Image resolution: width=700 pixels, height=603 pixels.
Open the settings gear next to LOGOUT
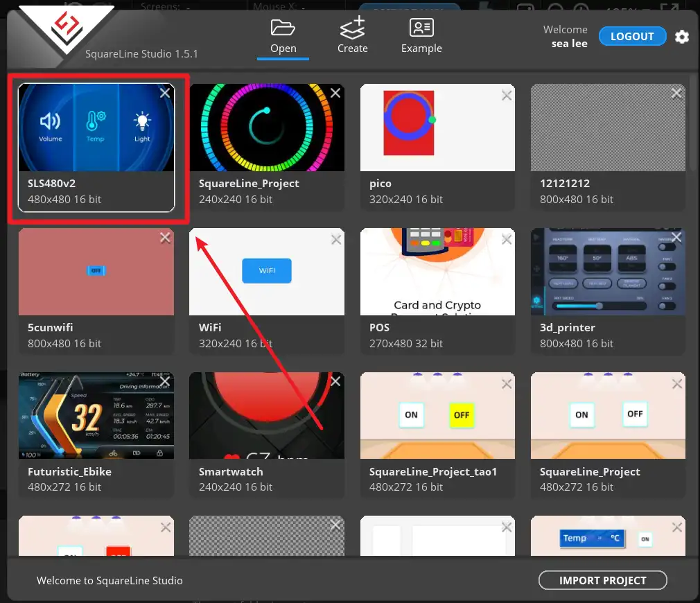click(x=682, y=37)
